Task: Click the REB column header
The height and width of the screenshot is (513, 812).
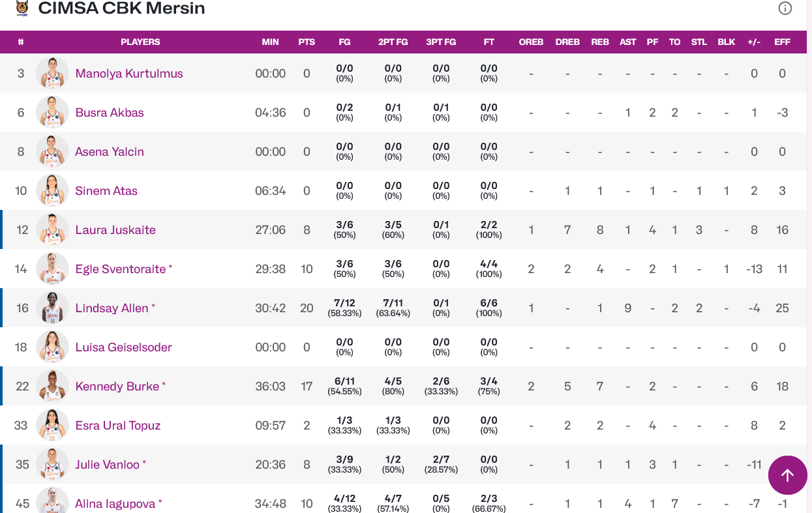Action: [x=600, y=42]
